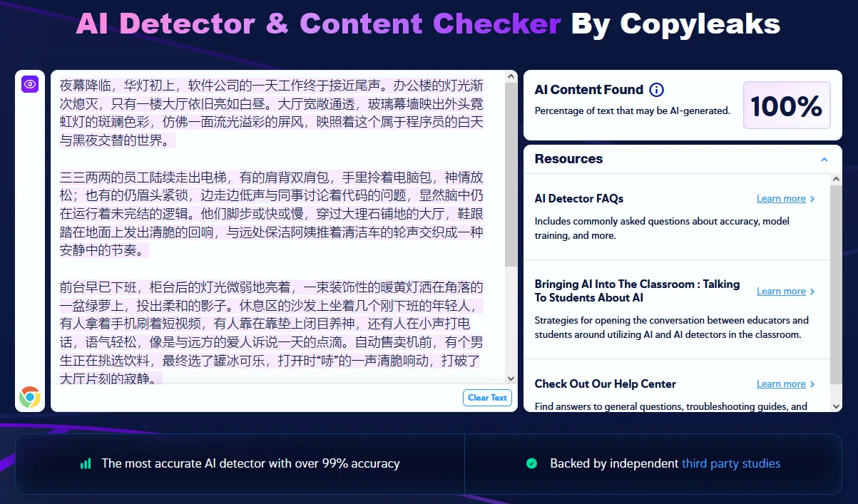Click the first paragraph starting 夜幕降临
The width and height of the screenshot is (858, 504).
pos(272,113)
